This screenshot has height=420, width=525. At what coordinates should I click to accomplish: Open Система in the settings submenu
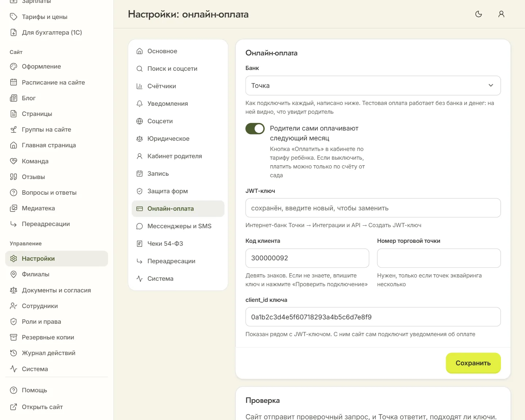coord(178,279)
